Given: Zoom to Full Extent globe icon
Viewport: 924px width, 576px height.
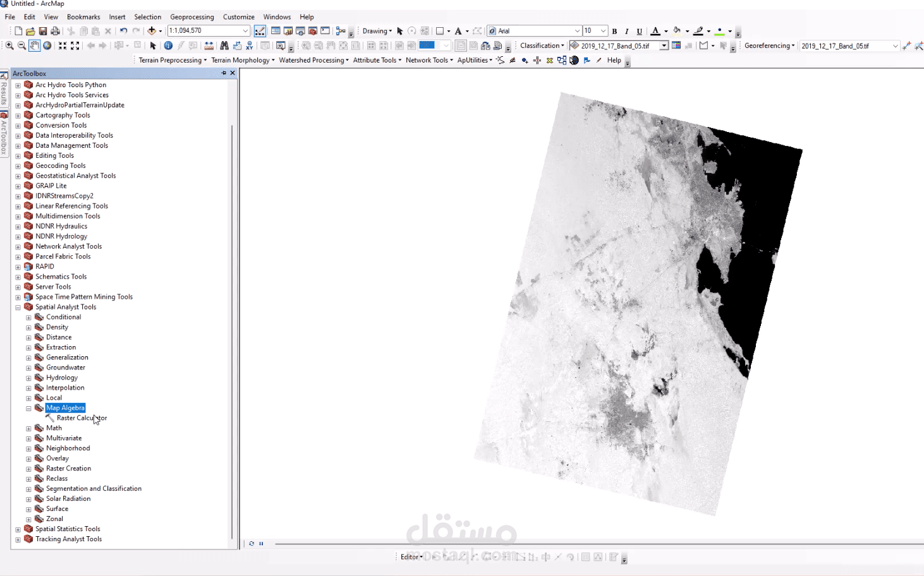Looking at the screenshot, I should click(x=47, y=45).
